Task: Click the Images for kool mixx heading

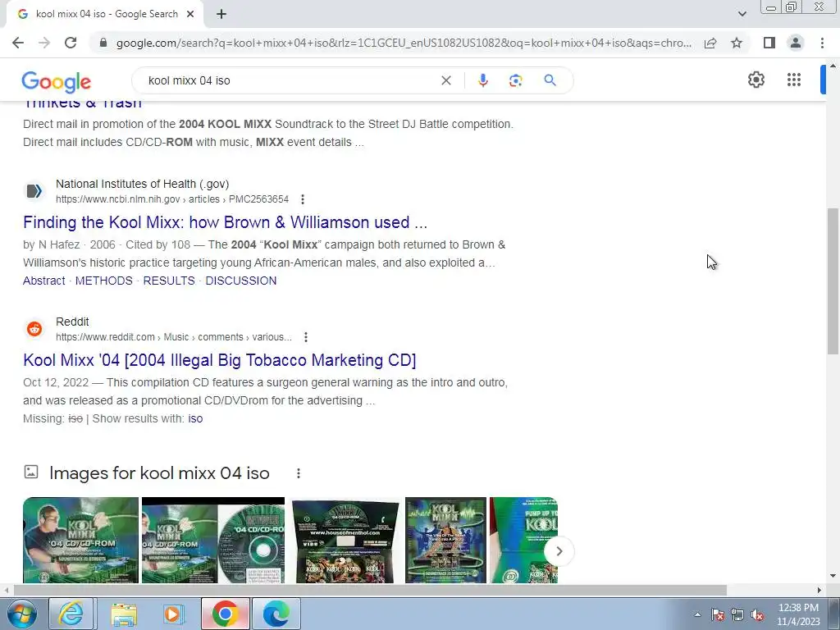Action: point(159,473)
